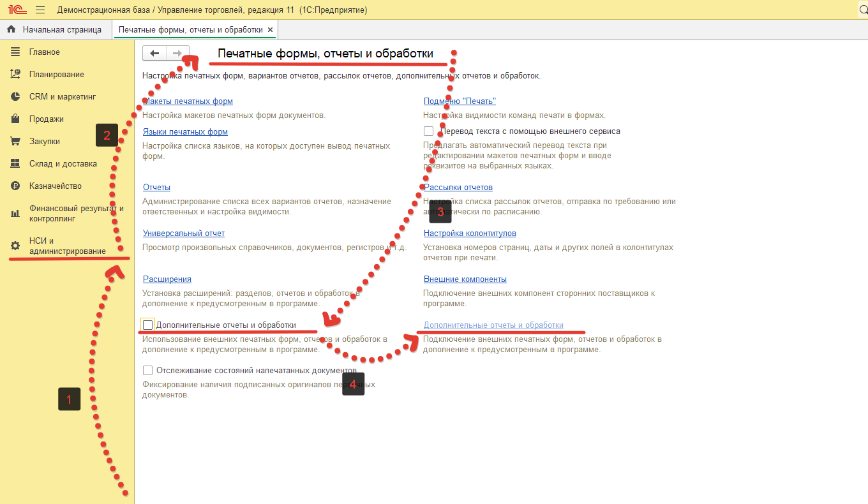Select Главное in the sidebar menu
The height and width of the screenshot is (504, 868).
point(45,52)
